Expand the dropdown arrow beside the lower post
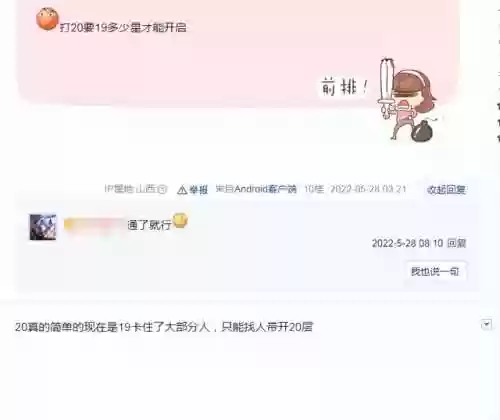The width and height of the screenshot is (500, 420). coord(486,324)
